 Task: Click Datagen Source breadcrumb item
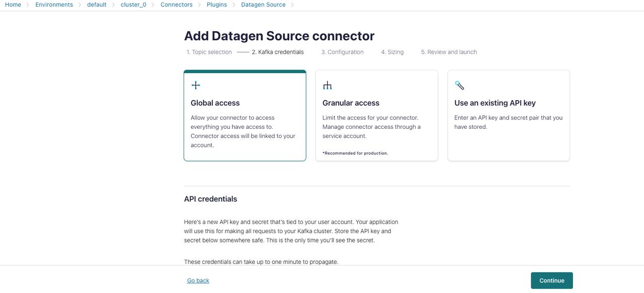pyautogui.click(x=263, y=5)
